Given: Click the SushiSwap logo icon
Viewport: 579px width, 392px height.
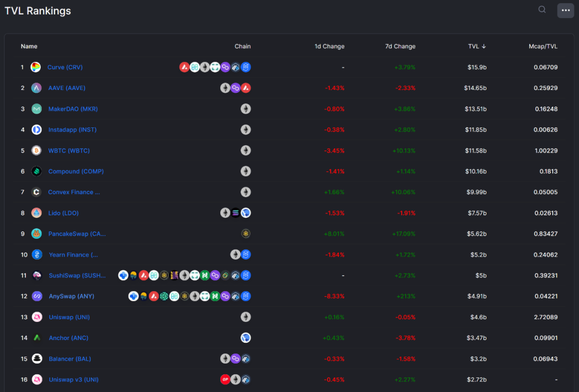Looking at the screenshot, I should click(x=37, y=275).
